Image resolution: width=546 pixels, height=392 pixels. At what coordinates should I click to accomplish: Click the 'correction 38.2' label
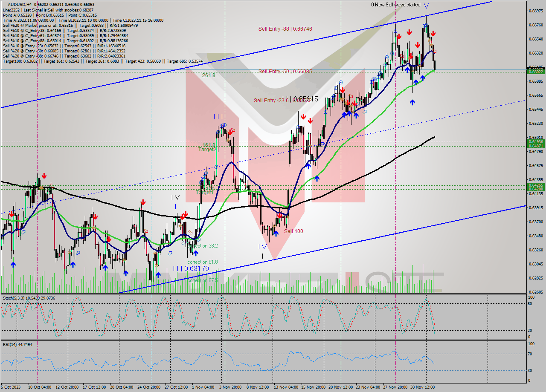pyautogui.click(x=203, y=246)
